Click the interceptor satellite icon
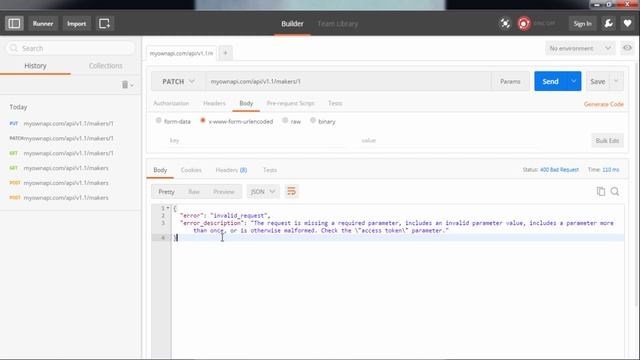Screen dimensions: 640x360 coord(505,24)
